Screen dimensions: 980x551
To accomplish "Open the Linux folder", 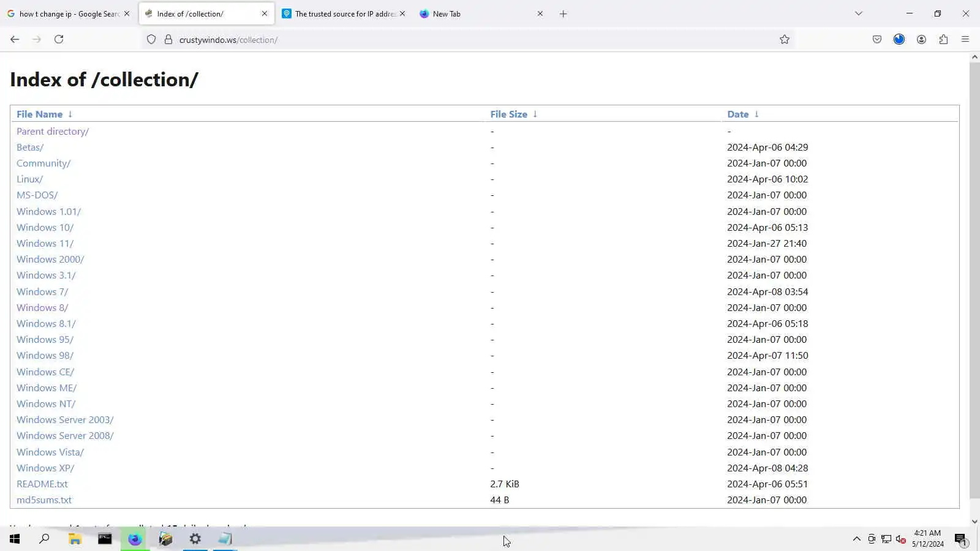I will coord(29,179).
